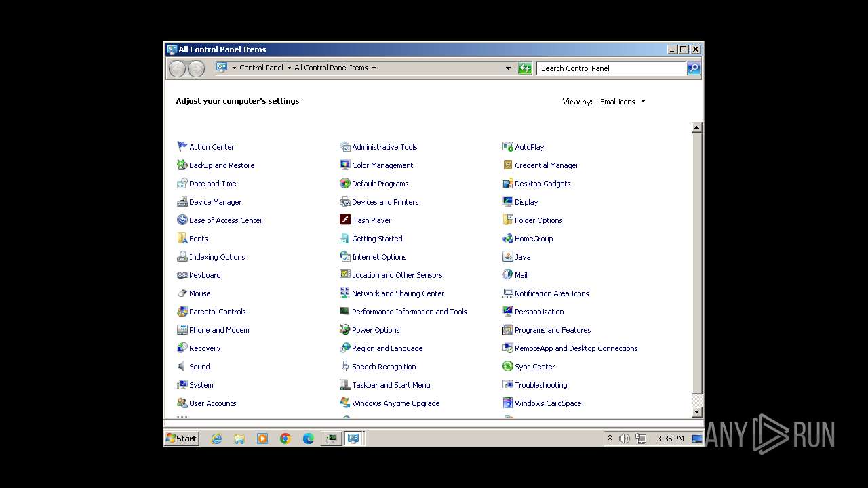Open the System link

pyautogui.click(x=201, y=385)
